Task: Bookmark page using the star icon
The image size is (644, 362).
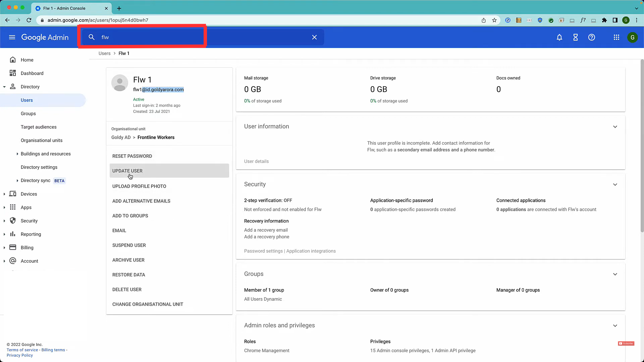Action: 494,20
